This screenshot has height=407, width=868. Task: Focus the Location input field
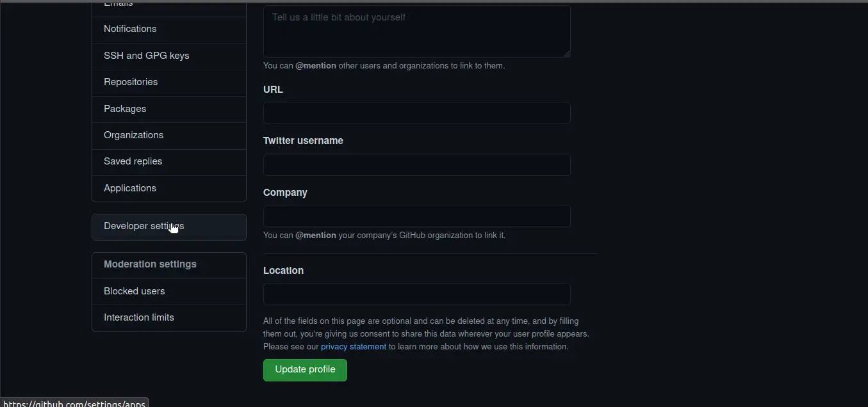tap(416, 294)
